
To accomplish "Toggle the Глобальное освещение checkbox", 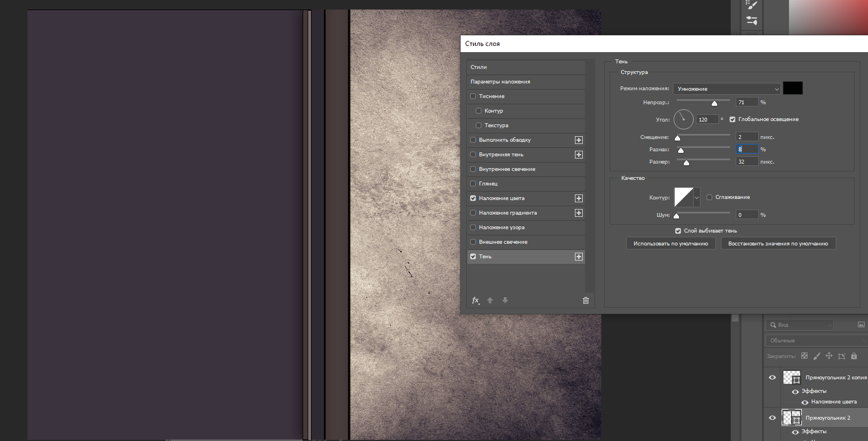I will point(732,119).
